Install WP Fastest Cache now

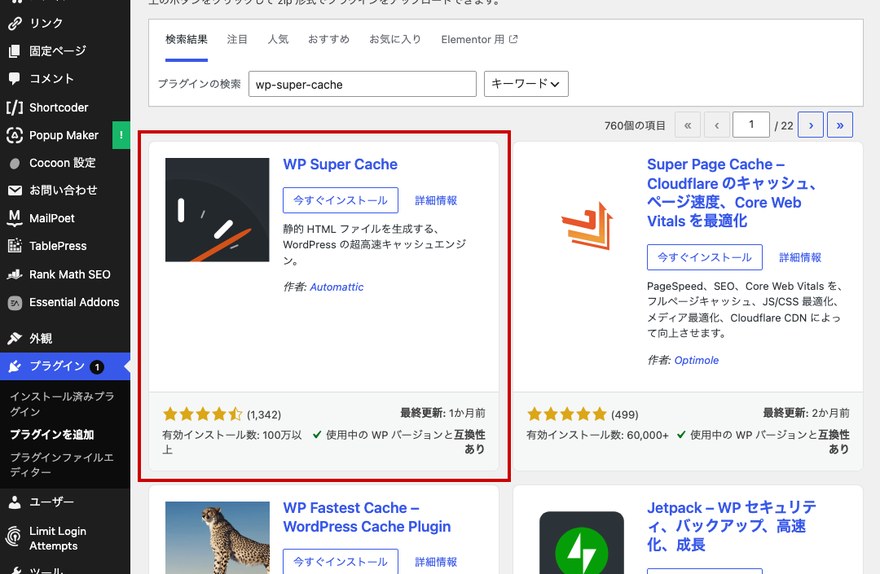pyautogui.click(x=341, y=562)
